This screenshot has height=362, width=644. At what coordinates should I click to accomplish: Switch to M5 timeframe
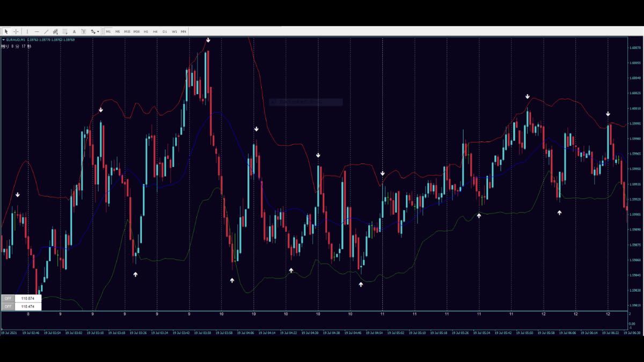pyautogui.click(x=118, y=32)
